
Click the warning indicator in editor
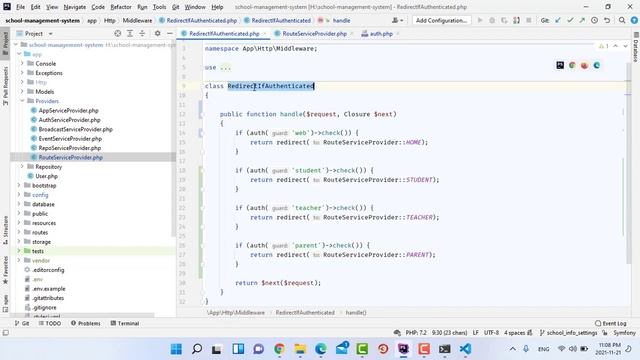(x=604, y=46)
